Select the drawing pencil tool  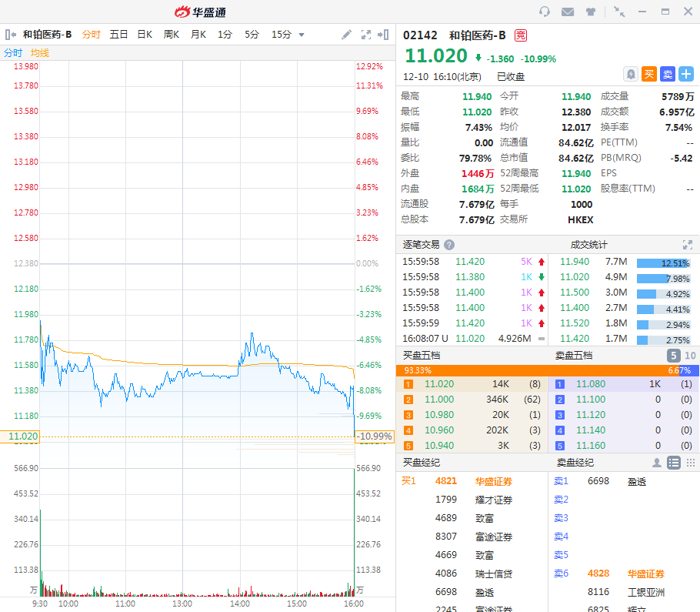pos(346,35)
